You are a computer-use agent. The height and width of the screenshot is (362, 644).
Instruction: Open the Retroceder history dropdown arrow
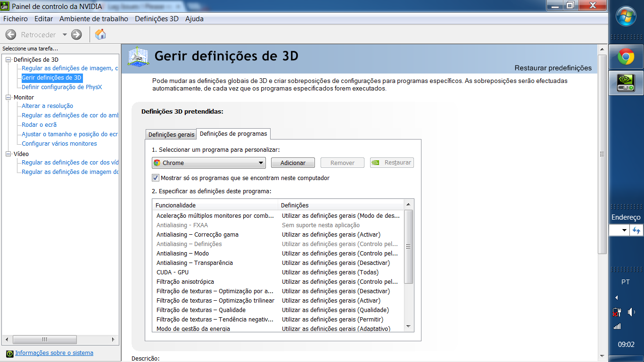65,34
